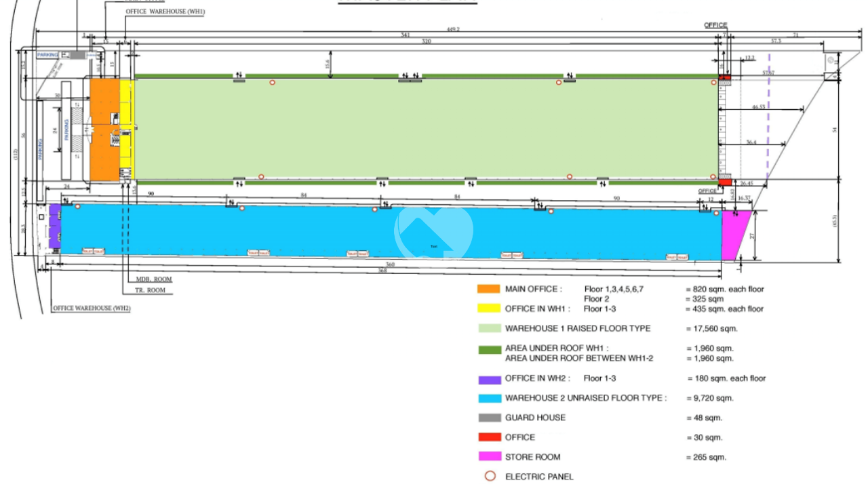Screen dimensions: 868x493
Task: Click the gray Guard House legend swatch
Action: tap(488, 418)
